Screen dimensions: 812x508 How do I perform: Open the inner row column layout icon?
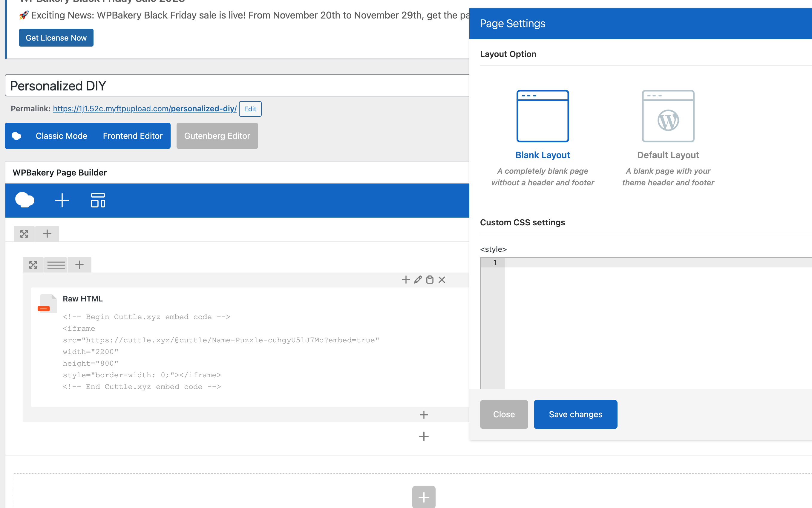point(56,265)
